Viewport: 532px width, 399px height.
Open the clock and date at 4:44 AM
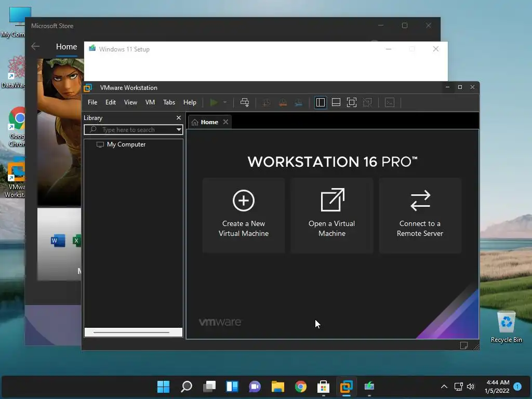coord(497,387)
